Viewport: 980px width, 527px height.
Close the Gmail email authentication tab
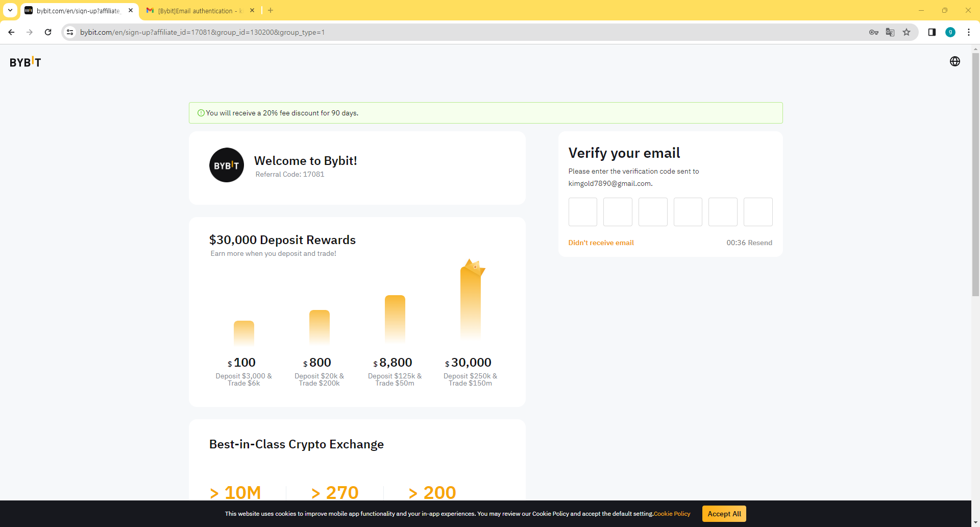pos(252,10)
